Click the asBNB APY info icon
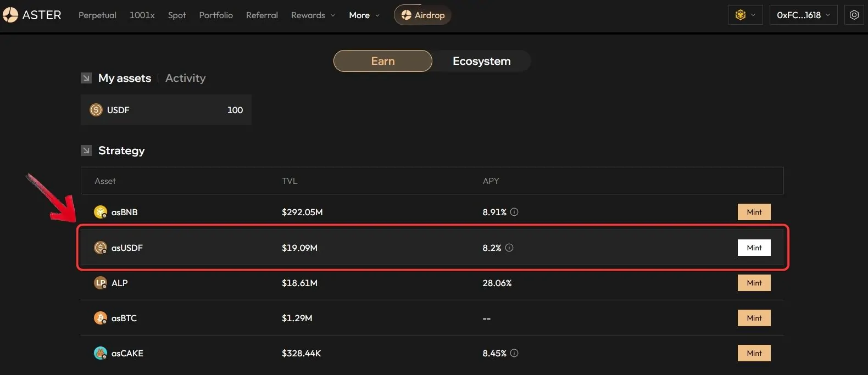The height and width of the screenshot is (375, 868). point(514,212)
